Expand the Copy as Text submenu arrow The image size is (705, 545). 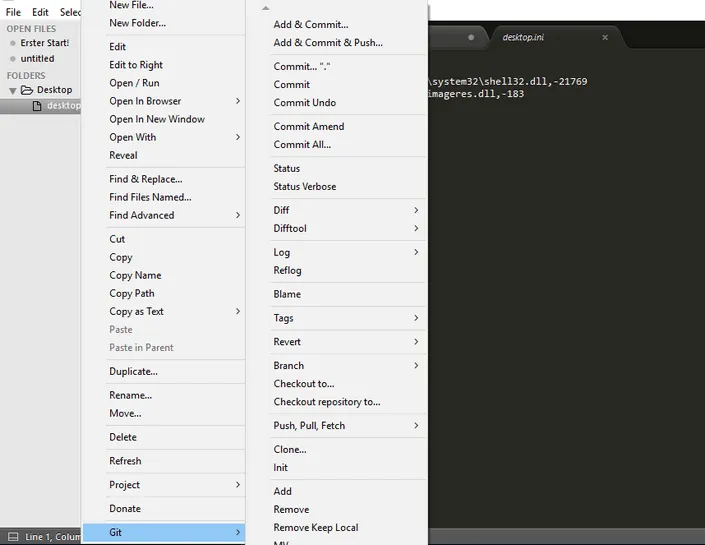[238, 311]
